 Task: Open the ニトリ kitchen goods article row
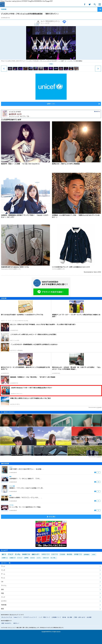coord(51,337)
